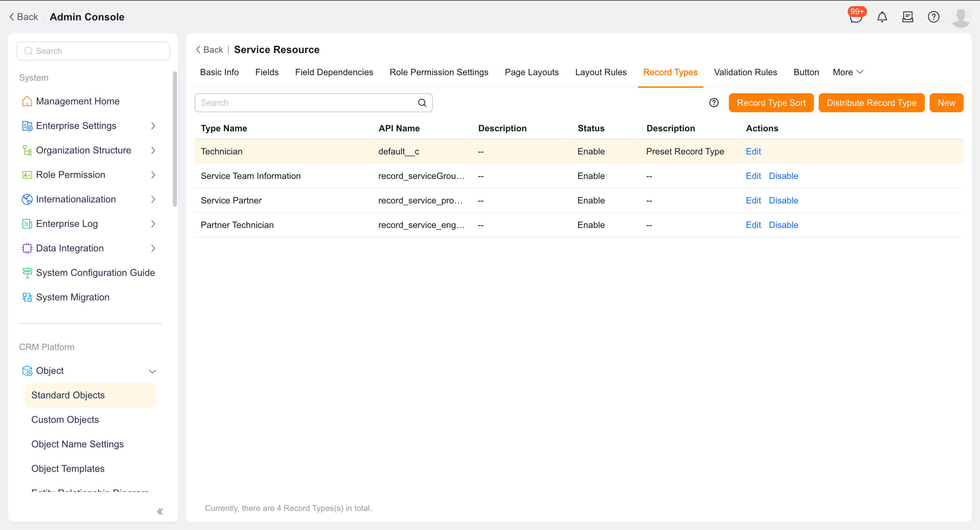Switch to the Validation Rules tab
This screenshot has height=530, width=980.
pos(745,72)
